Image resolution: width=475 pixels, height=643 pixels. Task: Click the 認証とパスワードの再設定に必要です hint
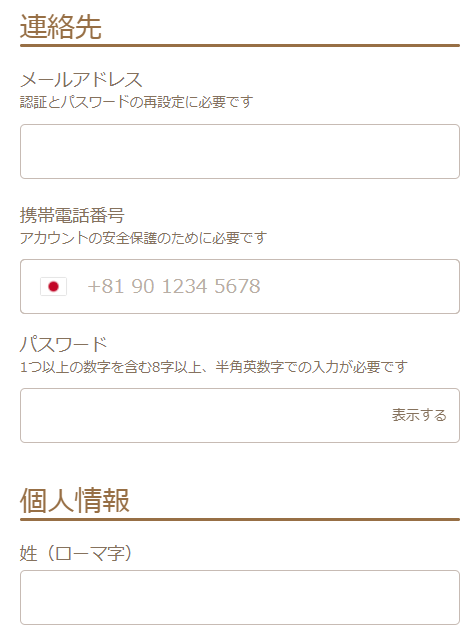click(137, 102)
